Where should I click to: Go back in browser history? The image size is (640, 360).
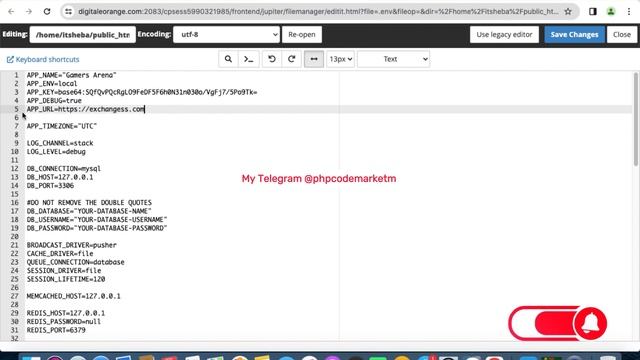point(11,11)
